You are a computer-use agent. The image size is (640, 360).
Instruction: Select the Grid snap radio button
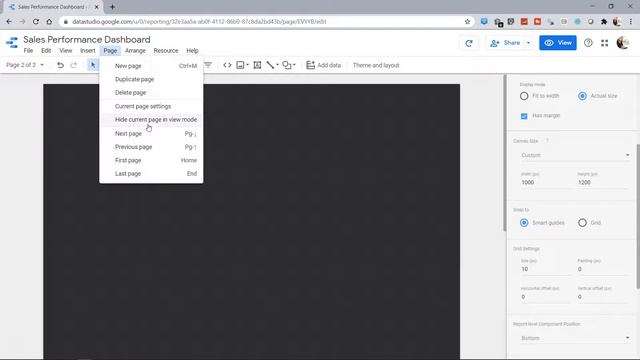click(x=582, y=223)
